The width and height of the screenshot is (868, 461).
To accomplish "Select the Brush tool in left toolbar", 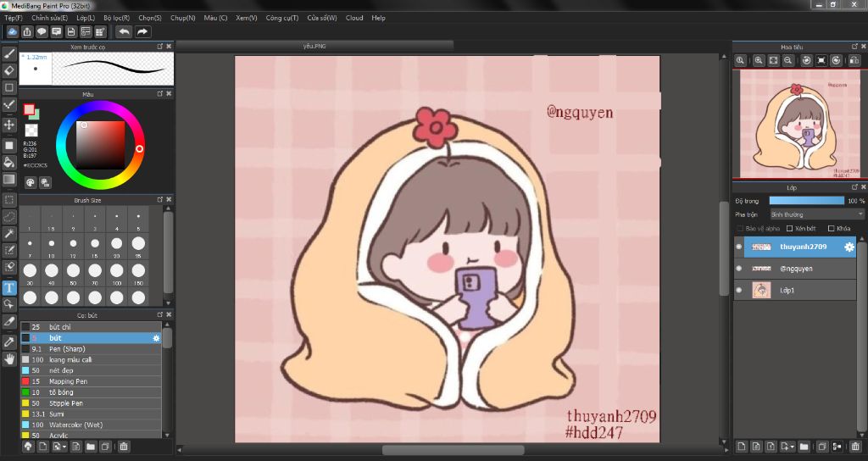I will [8, 53].
